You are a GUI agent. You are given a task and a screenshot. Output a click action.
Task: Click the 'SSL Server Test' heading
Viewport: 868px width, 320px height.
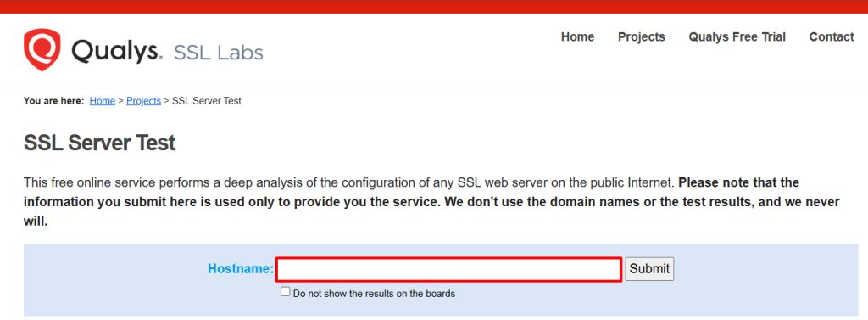[100, 143]
